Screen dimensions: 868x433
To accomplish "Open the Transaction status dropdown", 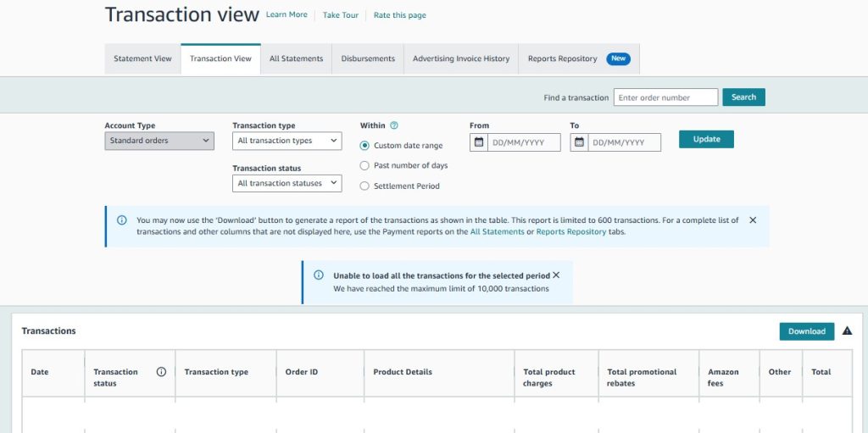I will pyautogui.click(x=287, y=183).
